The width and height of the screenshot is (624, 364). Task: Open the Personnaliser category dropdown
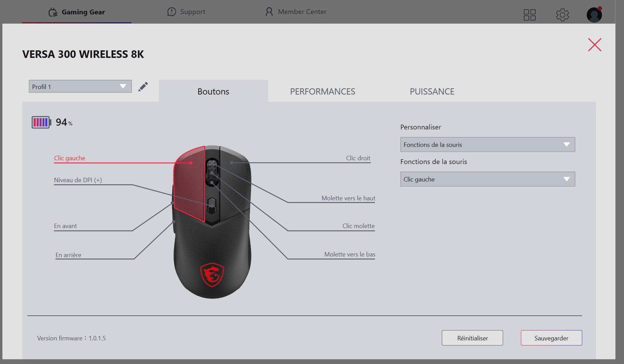click(x=488, y=145)
